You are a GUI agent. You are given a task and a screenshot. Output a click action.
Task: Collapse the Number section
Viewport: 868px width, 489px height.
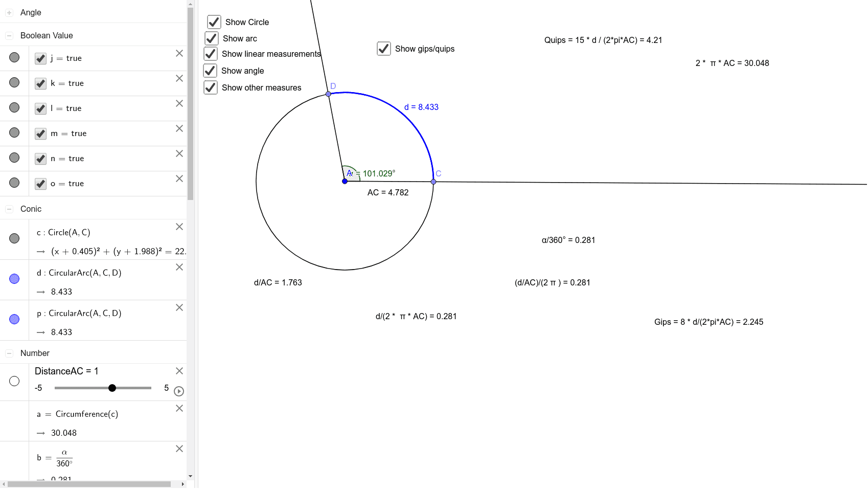click(9, 353)
